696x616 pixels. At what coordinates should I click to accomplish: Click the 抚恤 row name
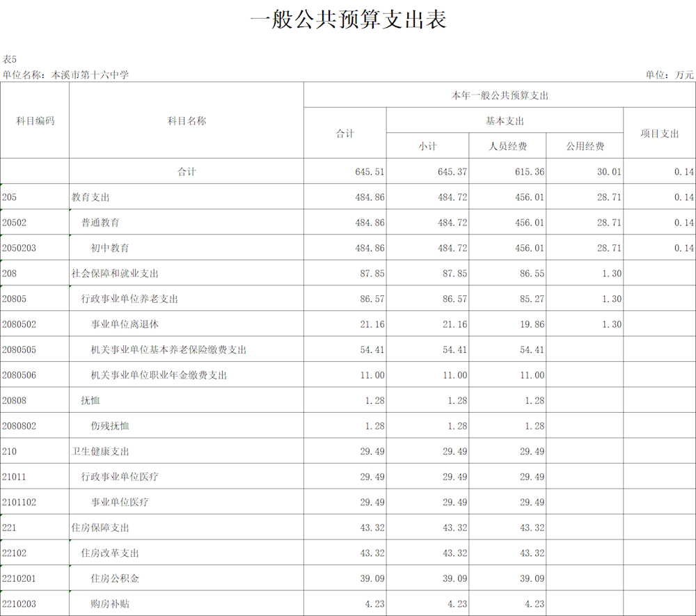coord(90,400)
